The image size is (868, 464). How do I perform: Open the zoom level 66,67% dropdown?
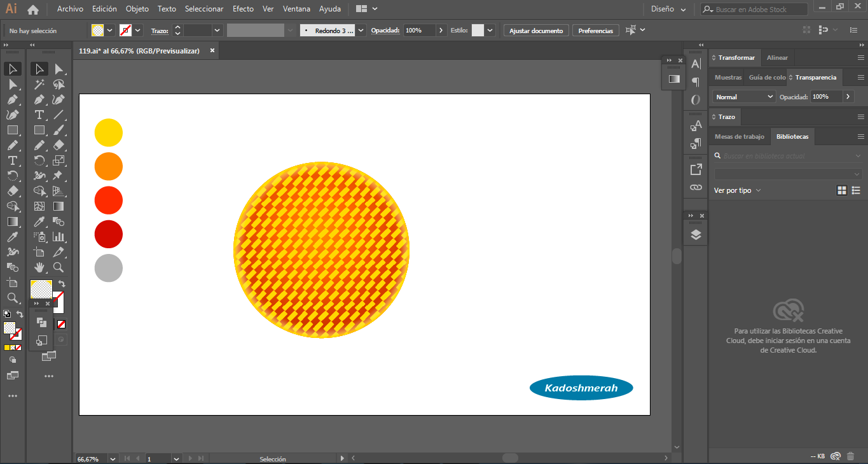click(113, 458)
